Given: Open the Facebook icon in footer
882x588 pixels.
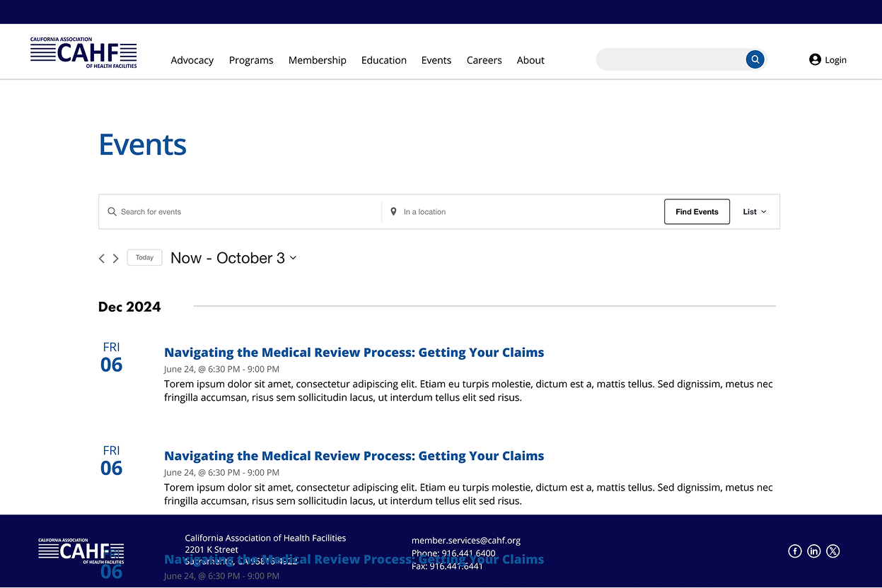Looking at the screenshot, I should pos(795,551).
